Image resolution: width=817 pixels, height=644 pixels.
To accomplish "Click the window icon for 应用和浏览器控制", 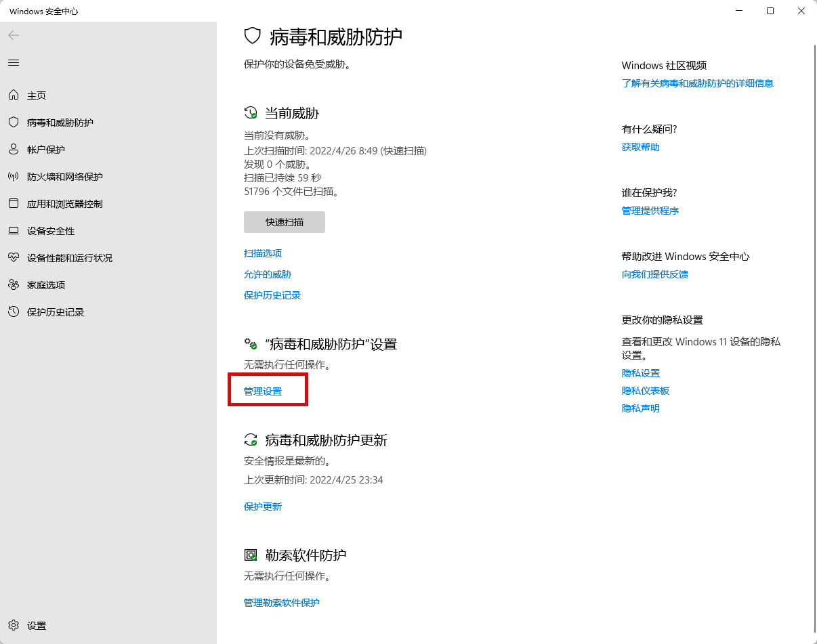I will click(x=14, y=204).
